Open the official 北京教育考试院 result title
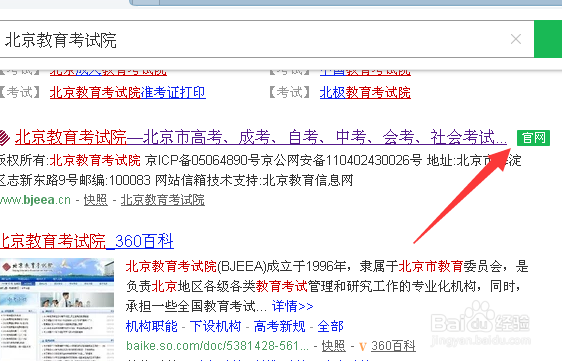This screenshot has width=562, height=361. pos(261,137)
